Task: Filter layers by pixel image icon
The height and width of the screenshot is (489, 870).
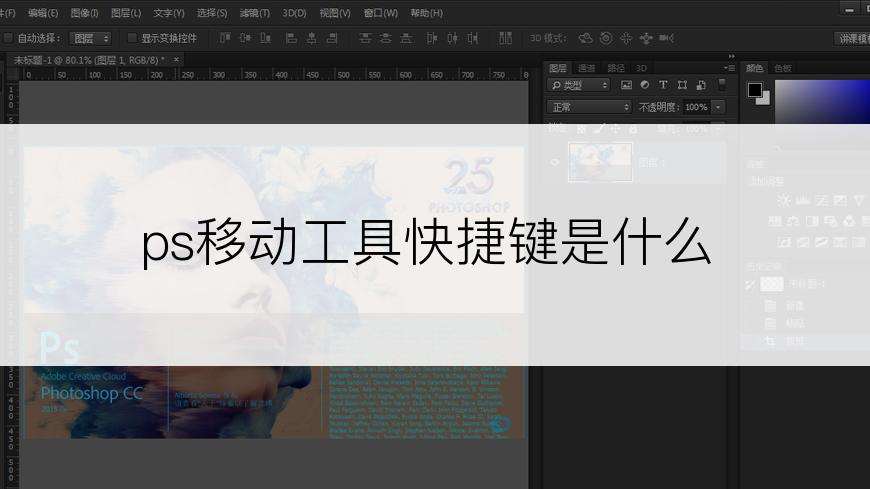Action: coord(626,86)
